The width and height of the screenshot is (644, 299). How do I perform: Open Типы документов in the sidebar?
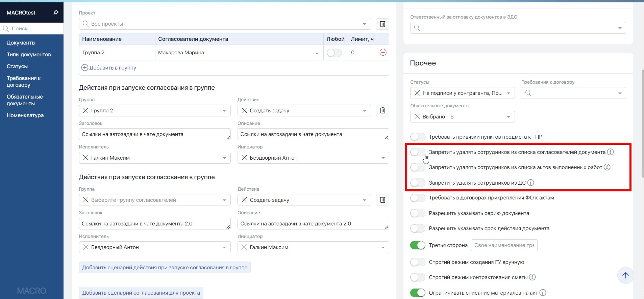pyautogui.click(x=29, y=55)
